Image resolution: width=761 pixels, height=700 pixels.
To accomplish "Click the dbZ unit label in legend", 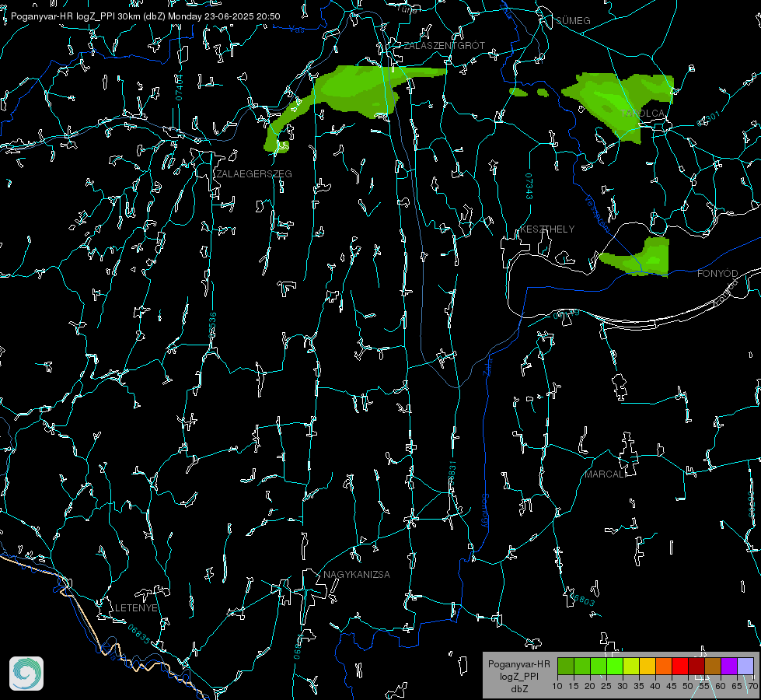I will point(519,688).
